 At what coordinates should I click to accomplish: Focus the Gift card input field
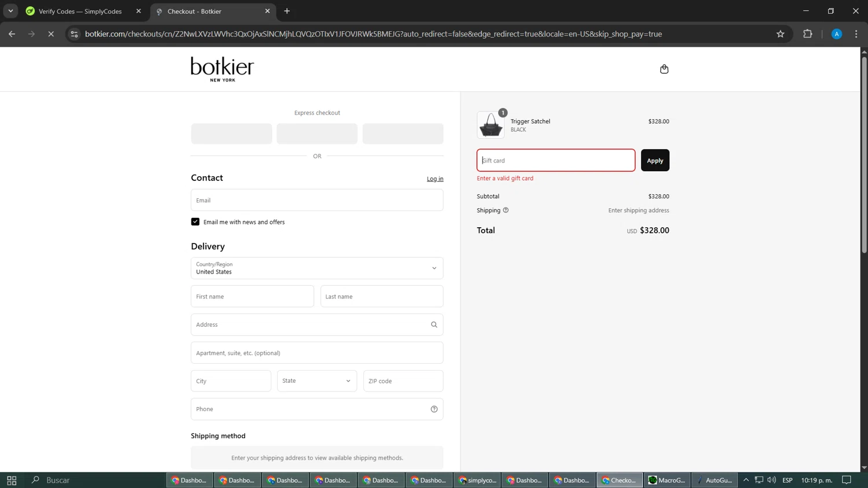pos(556,161)
